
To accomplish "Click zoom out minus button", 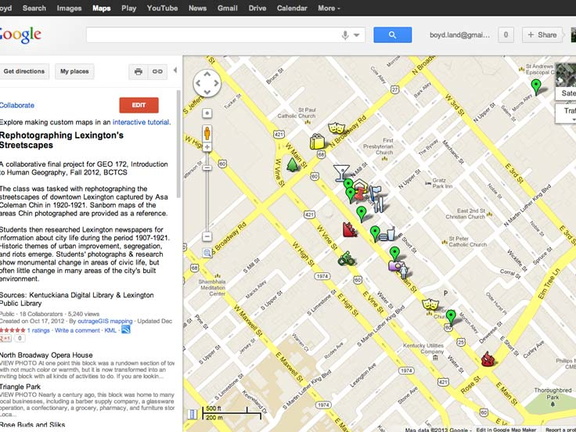I will point(207,237).
